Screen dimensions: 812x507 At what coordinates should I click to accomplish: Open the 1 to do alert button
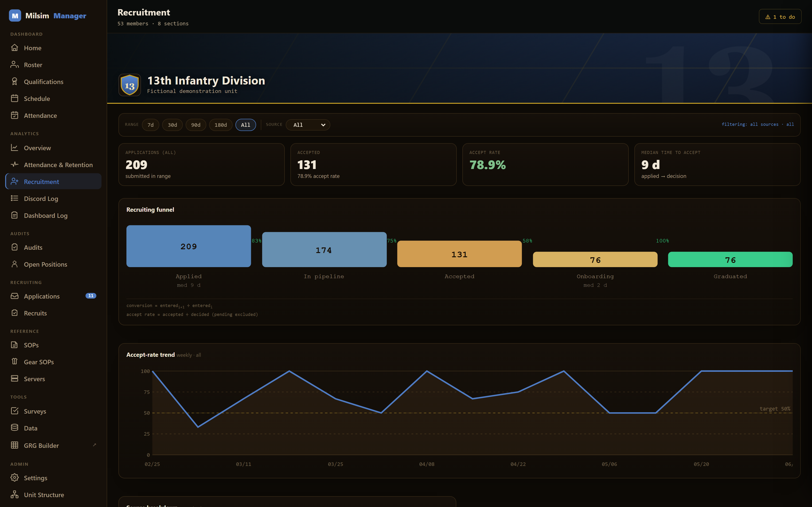[x=780, y=17]
